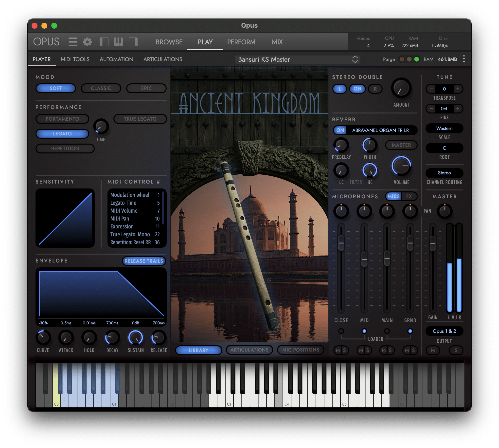This screenshot has height=448, width=499.
Task: Click the Srnd mic pan knob
Action: (410, 211)
